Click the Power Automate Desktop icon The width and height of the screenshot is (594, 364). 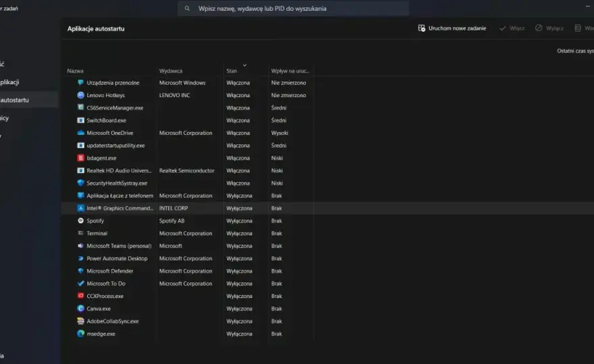click(x=81, y=258)
